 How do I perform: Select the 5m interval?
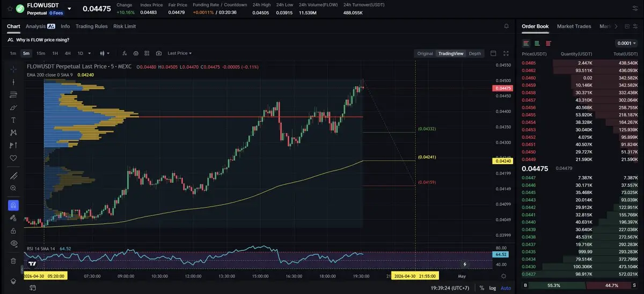click(x=26, y=53)
